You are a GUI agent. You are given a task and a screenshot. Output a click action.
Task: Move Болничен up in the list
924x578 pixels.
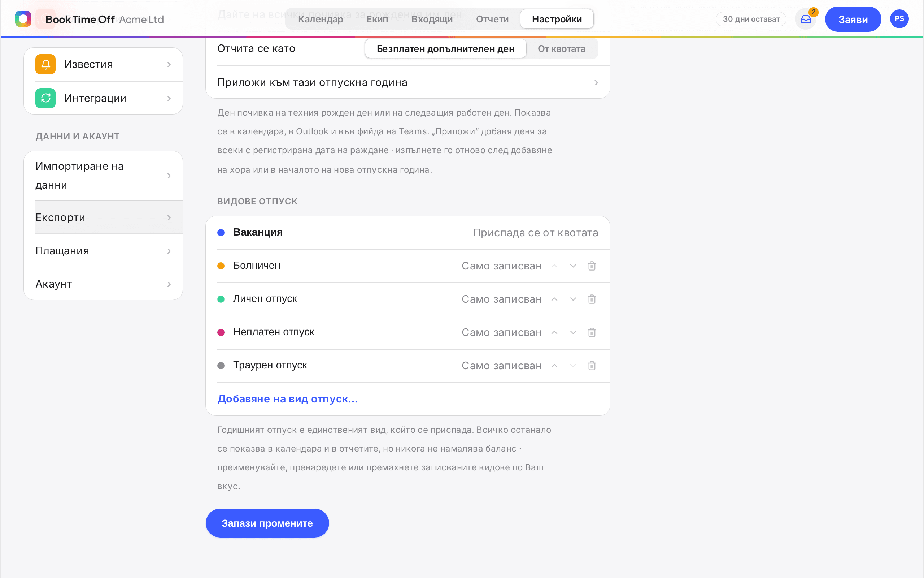point(554,266)
